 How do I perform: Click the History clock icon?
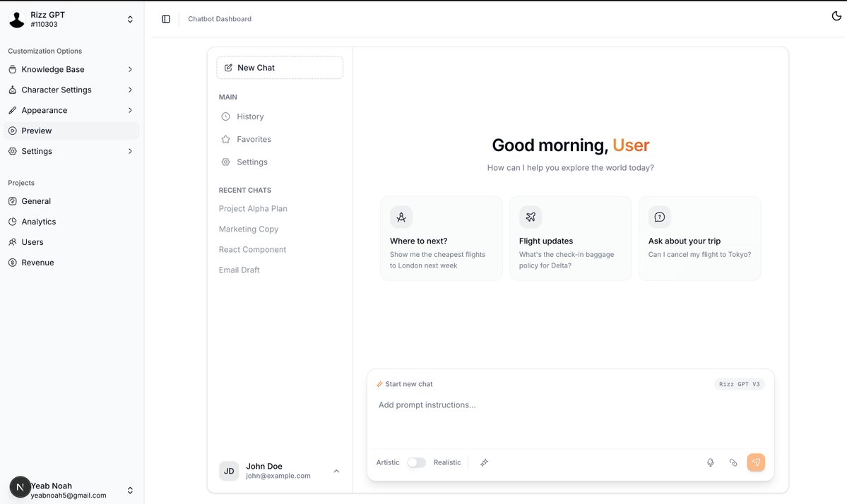tap(226, 116)
